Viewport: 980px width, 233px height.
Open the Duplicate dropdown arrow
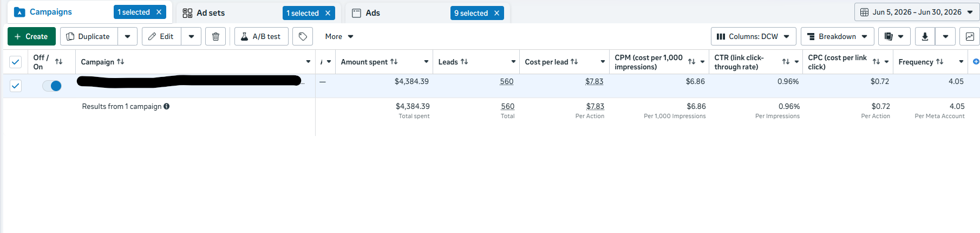pos(127,36)
